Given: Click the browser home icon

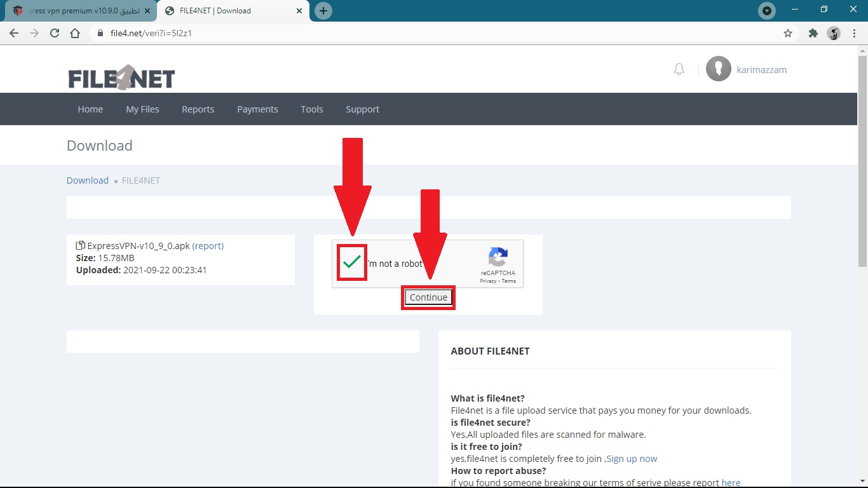Looking at the screenshot, I should (x=75, y=33).
